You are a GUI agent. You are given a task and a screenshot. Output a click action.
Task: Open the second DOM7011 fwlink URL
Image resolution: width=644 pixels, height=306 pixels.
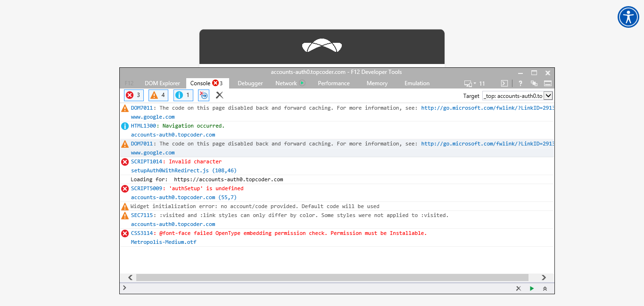(x=487, y=144)
